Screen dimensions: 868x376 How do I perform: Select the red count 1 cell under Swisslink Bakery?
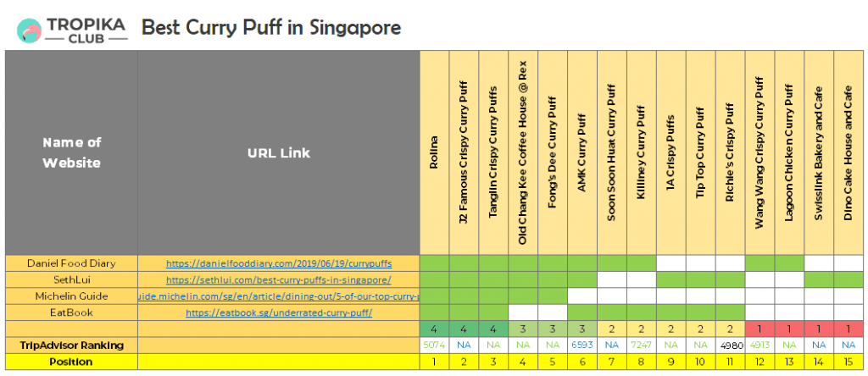[x=820, y=329]
